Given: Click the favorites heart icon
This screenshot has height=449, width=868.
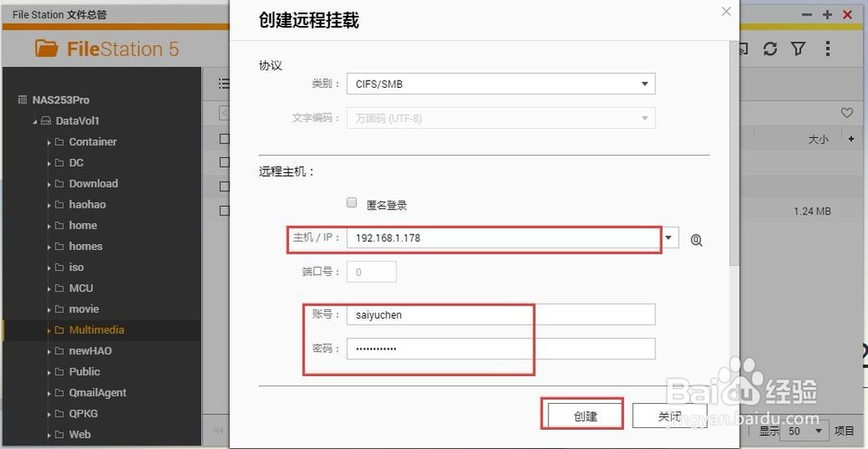Looking at the screenshot, I should point(847,113).
